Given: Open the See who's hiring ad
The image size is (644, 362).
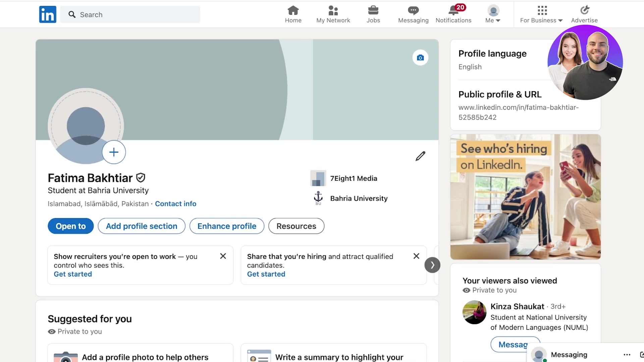Looking at the screenshot, I should 525,197.
